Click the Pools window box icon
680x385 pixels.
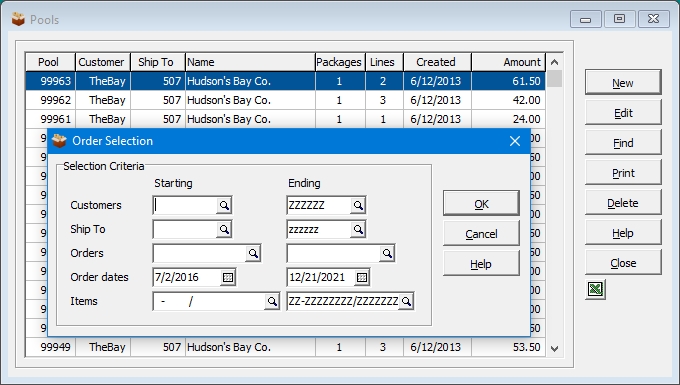[18, 19]
